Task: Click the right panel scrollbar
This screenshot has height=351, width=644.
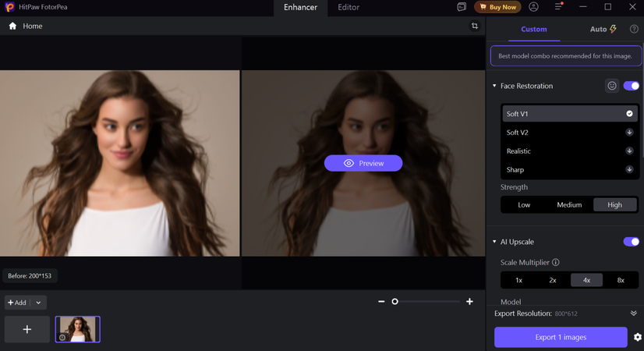Action: 642,101
